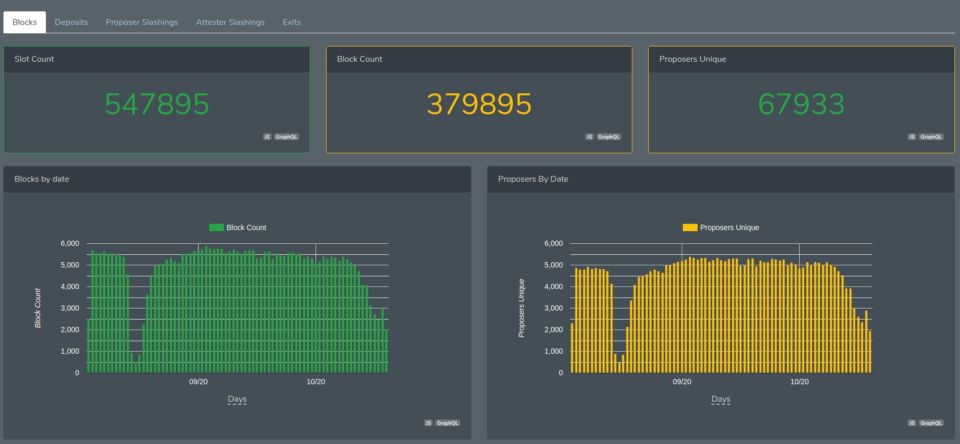Click GraphQL badge in Slot Count card
960x444 pixels.
click(286, 137)
